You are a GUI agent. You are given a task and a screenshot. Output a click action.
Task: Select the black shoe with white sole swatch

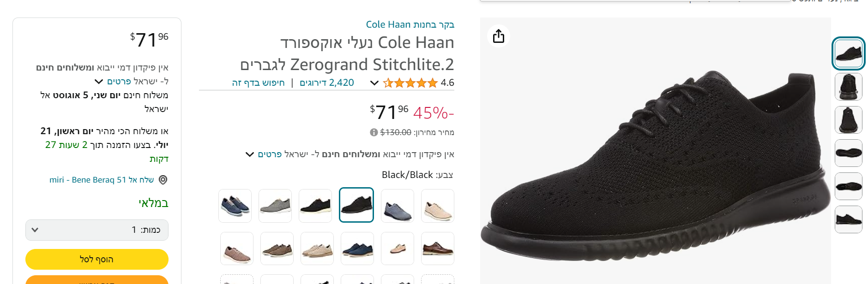tap(315, 206)
